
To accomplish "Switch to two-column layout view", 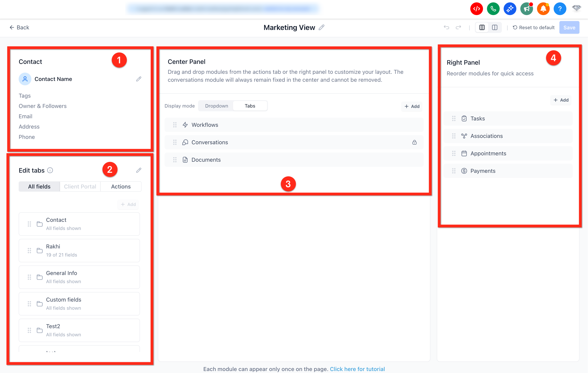I will pyautogui.click(x=494, y=27).
